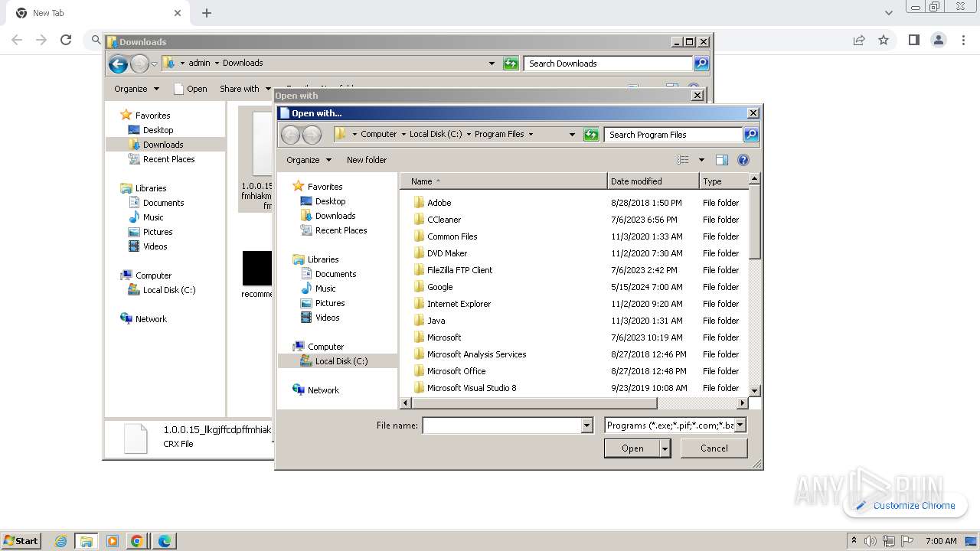Screen dimensions: 980x551
Task: Select Network in Downloads window sidebar
Action: 151,319
